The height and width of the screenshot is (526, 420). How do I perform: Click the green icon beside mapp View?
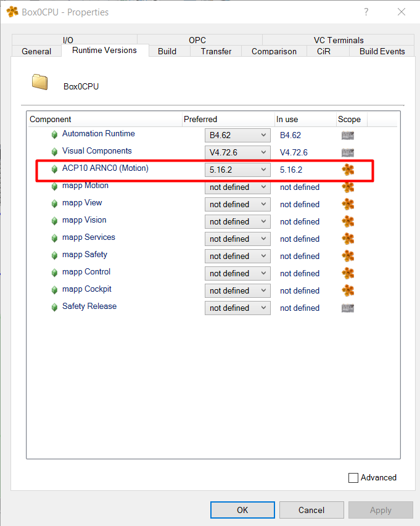(x=54, y=203)
